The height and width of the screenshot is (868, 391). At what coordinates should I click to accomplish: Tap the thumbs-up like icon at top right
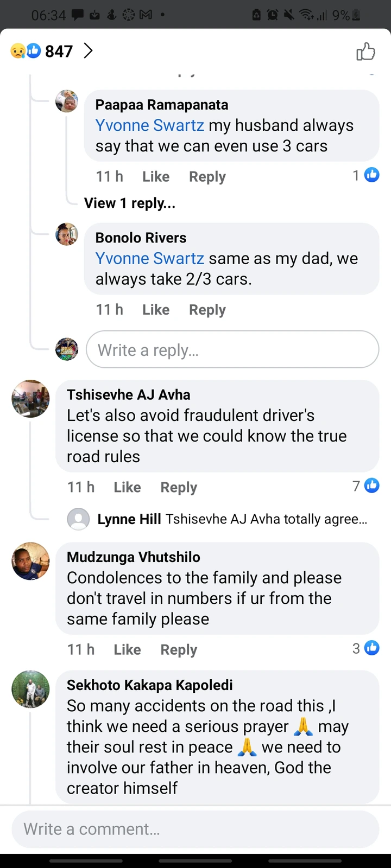pyautogui.click(x=365, y=52)
